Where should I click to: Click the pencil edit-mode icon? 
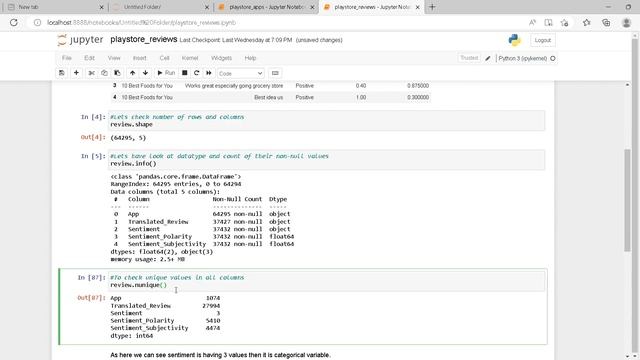click(x=488, y=58)
